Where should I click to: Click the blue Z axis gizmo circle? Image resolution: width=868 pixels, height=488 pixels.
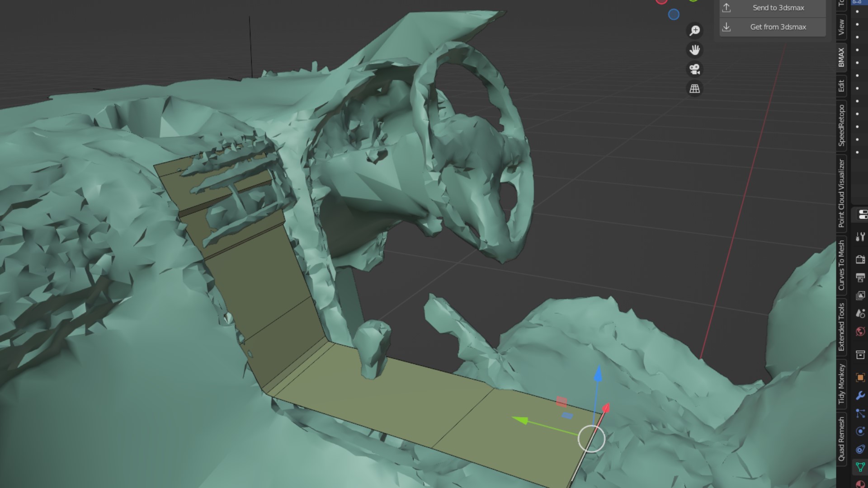coord(674,14)
